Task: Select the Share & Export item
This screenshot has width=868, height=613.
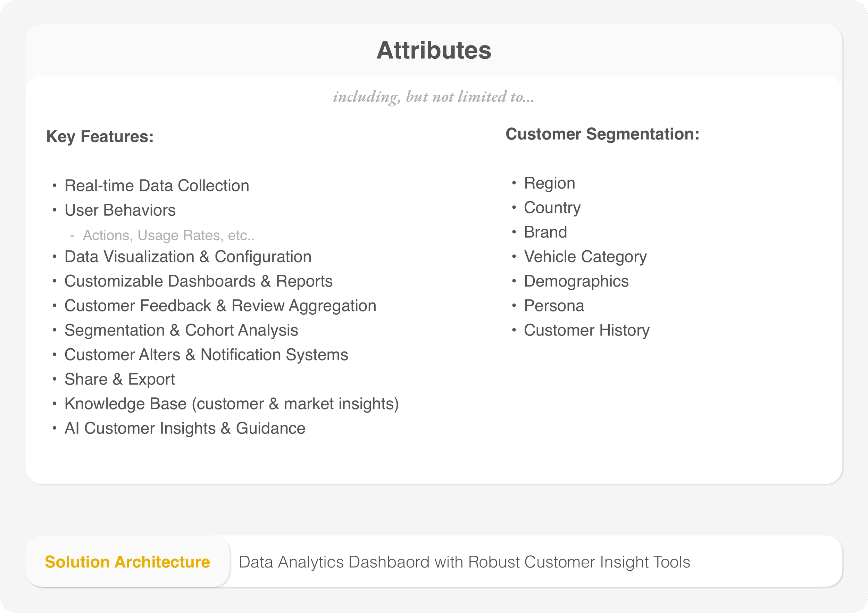Action: (119, 379)
